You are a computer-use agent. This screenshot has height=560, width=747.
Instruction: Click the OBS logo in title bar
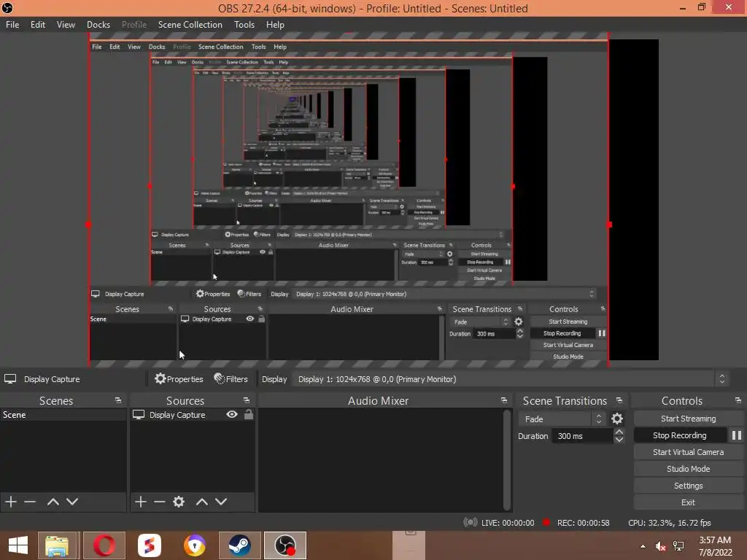[7, 7]
